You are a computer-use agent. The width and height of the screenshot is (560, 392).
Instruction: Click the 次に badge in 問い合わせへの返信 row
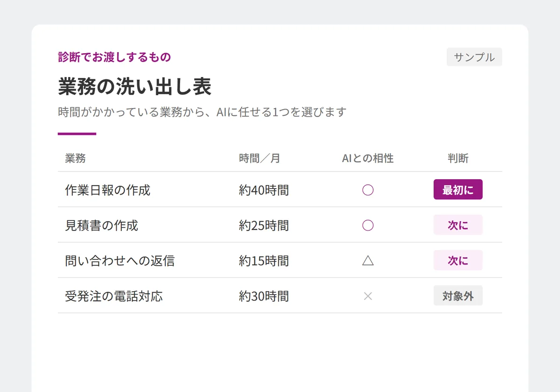pyautogui.click(x=458, y=260)
